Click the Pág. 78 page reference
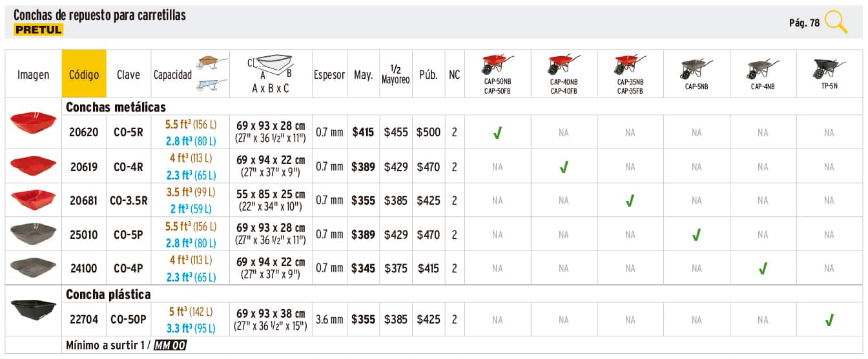This screenshot has width=868, height=359. 804,23
